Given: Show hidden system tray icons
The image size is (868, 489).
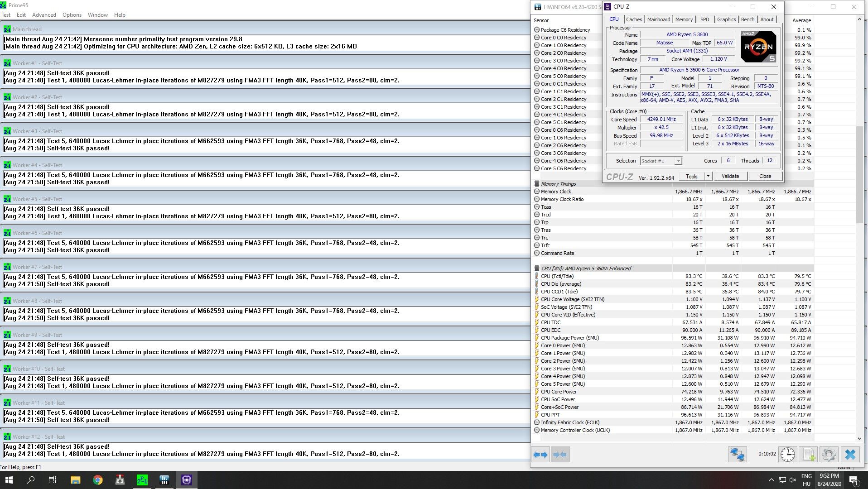Looking at the screenshot, I should click(x=771, y=480).
